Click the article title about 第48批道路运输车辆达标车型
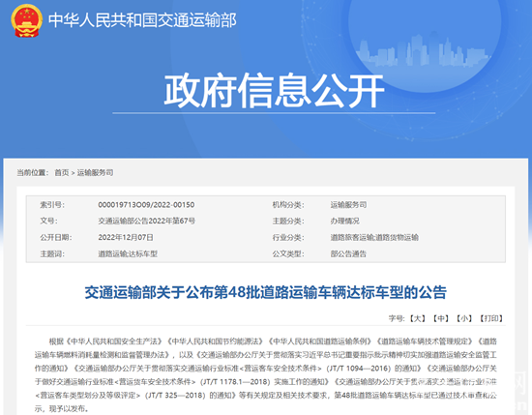Viewport: 532px width, 415px height. pyautogui.click(x=265, y=292)
